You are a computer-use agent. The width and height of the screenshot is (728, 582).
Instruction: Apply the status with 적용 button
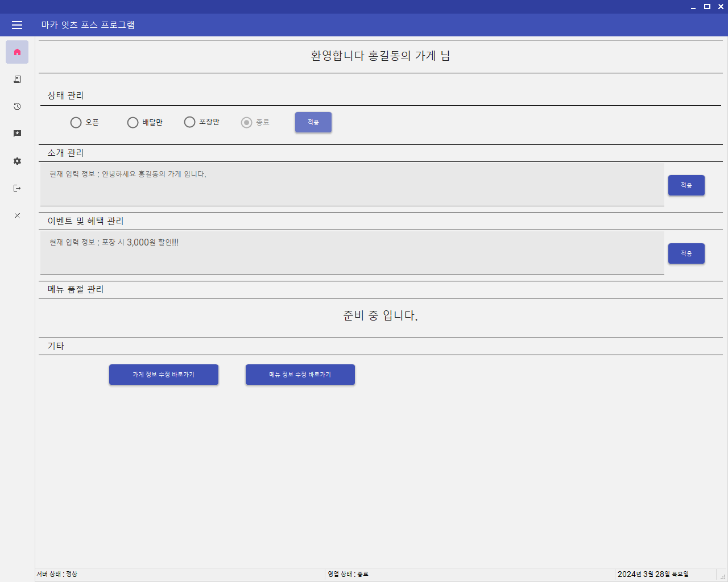coord(313,122)
